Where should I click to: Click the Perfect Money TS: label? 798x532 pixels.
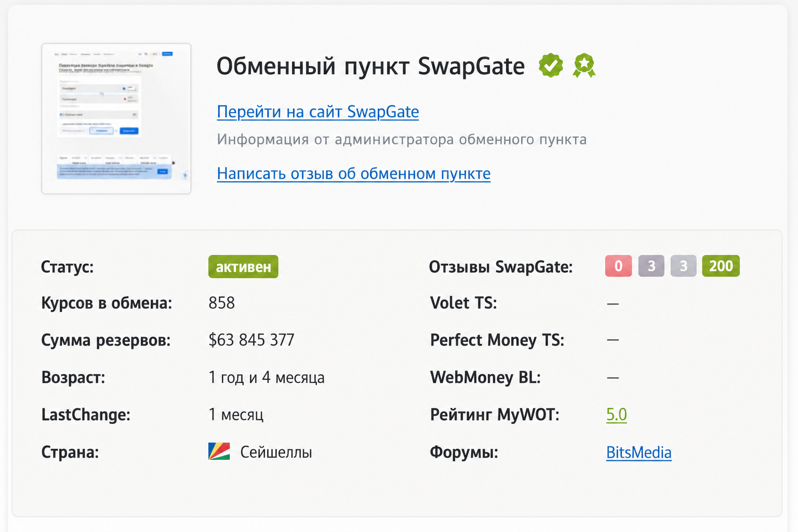[497, 340]
